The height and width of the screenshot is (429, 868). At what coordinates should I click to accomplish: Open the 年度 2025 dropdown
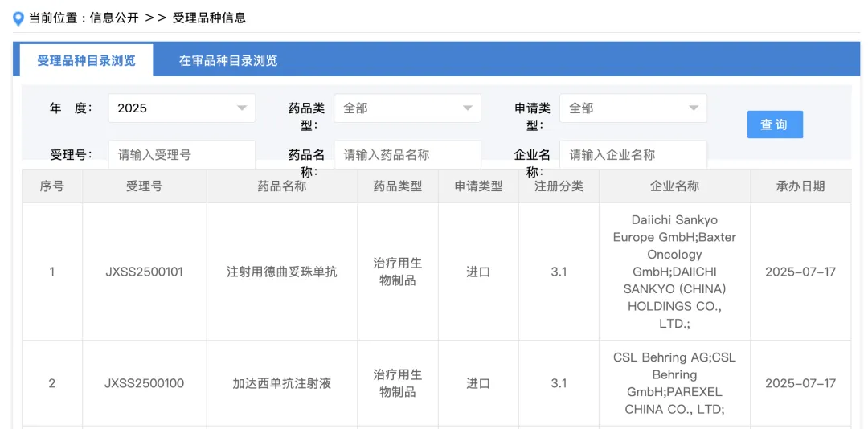pos(182,108)
